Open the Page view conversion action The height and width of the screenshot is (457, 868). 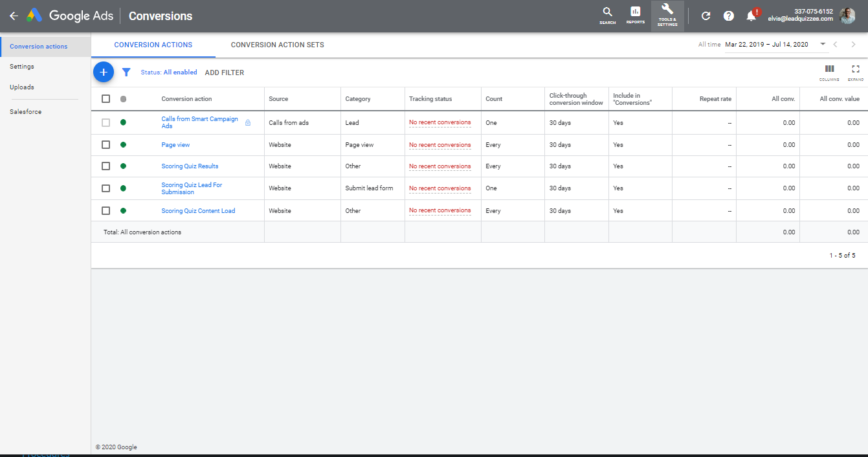pyautogui.click(x=175, y=145)
